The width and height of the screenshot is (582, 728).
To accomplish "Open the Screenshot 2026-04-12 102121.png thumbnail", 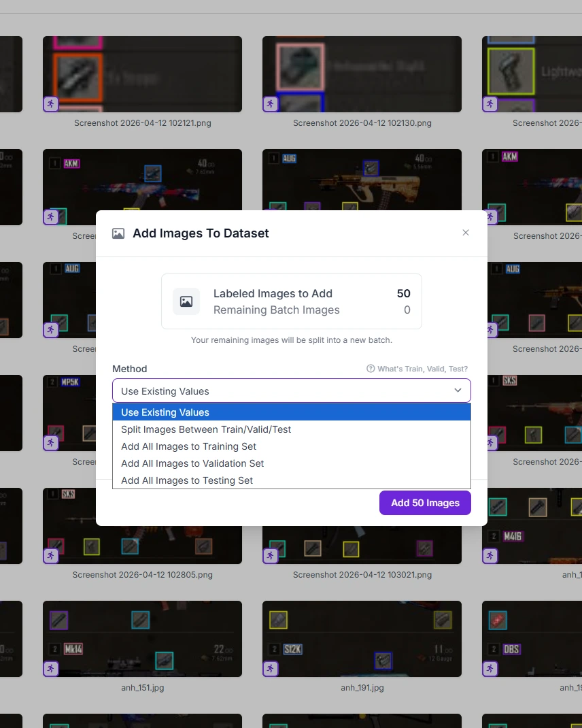I will pyautogui.click(x=143, y=74).
